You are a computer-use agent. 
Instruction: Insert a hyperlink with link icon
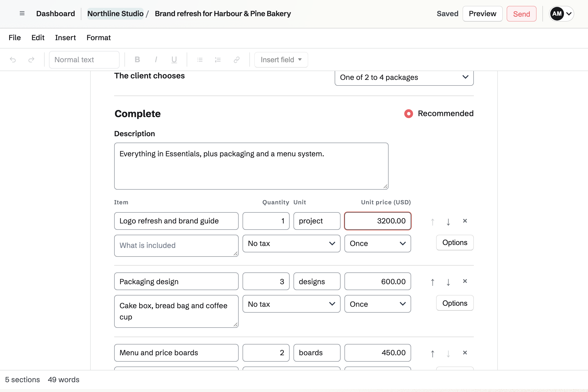pos(236,60)
